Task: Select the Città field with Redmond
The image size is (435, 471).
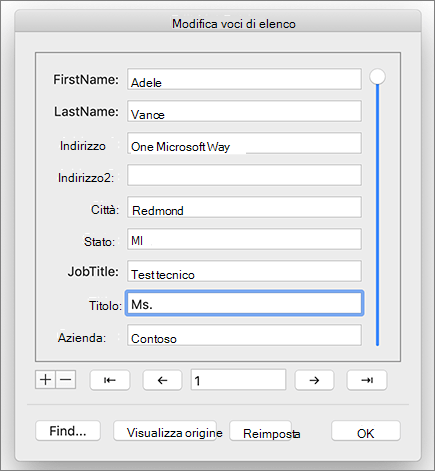Action: (244, 207)
